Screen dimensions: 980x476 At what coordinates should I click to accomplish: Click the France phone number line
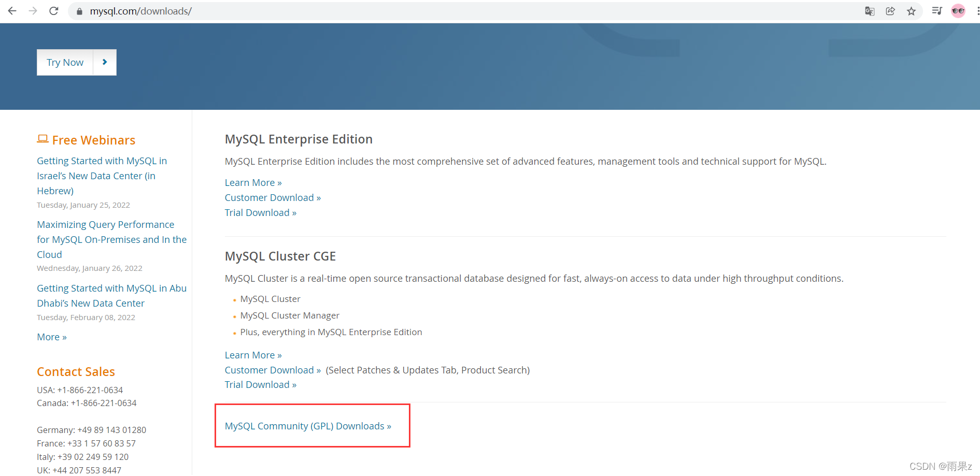click(x=86, y=443)
